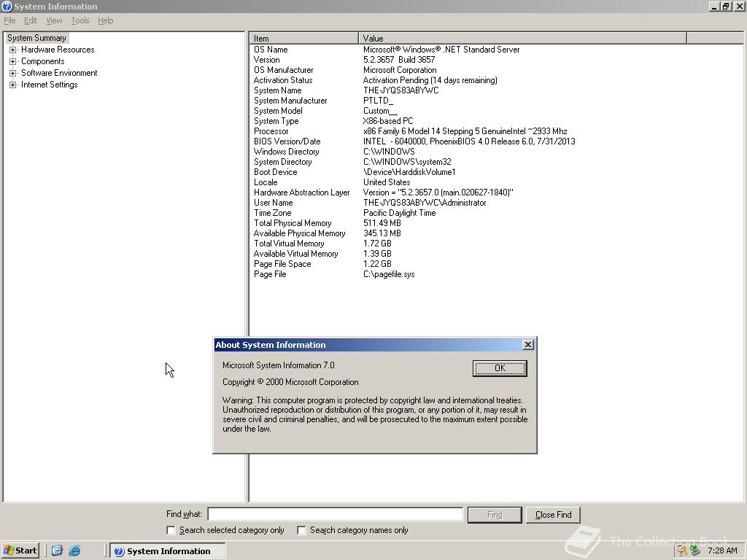Click the Find button

click(x=495, y=515)
